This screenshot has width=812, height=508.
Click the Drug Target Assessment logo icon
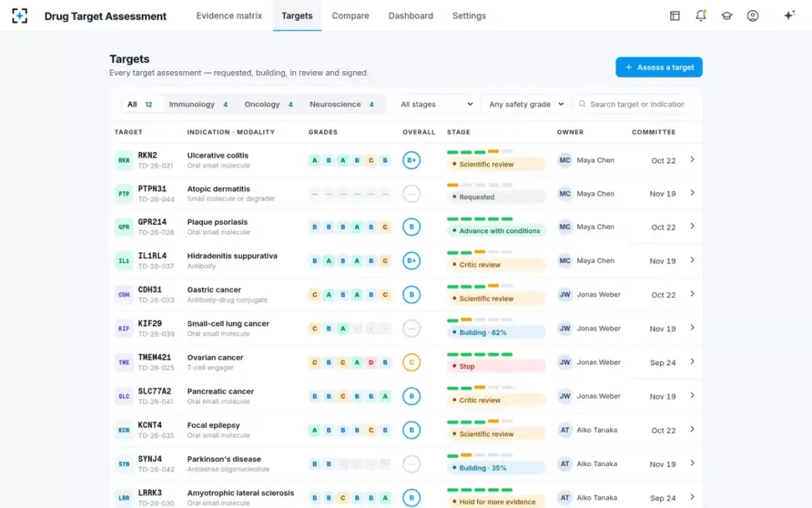tap(20, 16)
